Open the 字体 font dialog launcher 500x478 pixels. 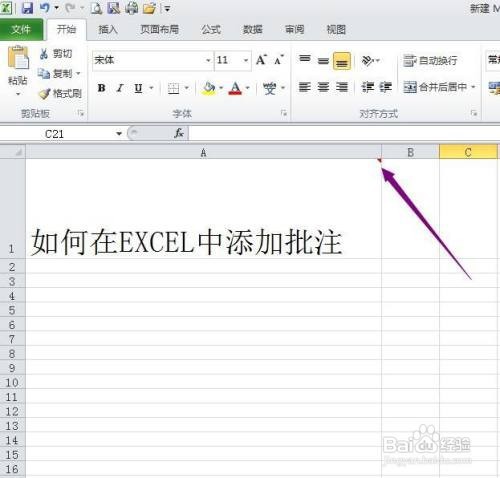pos(284,113)
